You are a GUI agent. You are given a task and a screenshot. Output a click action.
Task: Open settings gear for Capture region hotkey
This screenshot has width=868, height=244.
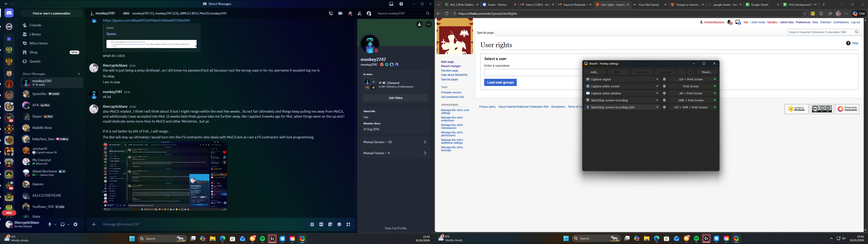tap(664, 79)
